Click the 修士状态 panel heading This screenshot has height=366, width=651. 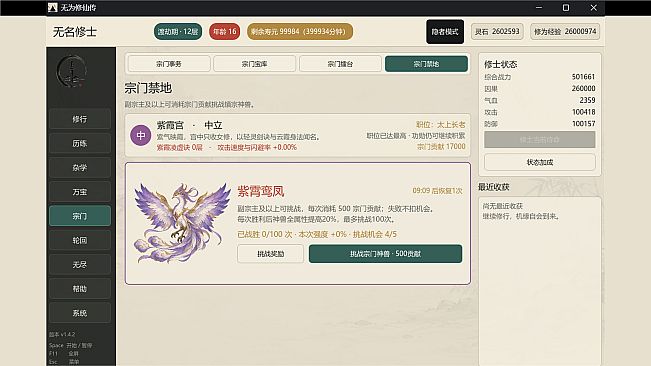tap(501, 64)
